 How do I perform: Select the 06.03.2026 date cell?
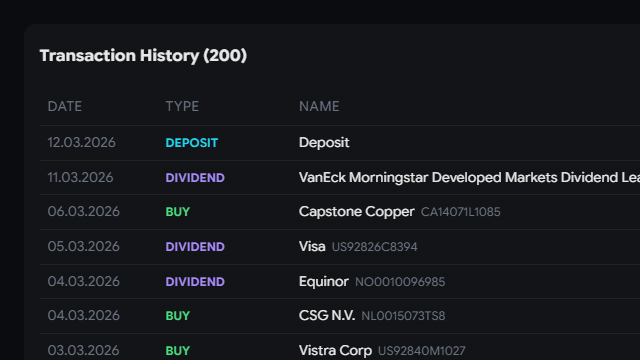[x=83, y=211]
